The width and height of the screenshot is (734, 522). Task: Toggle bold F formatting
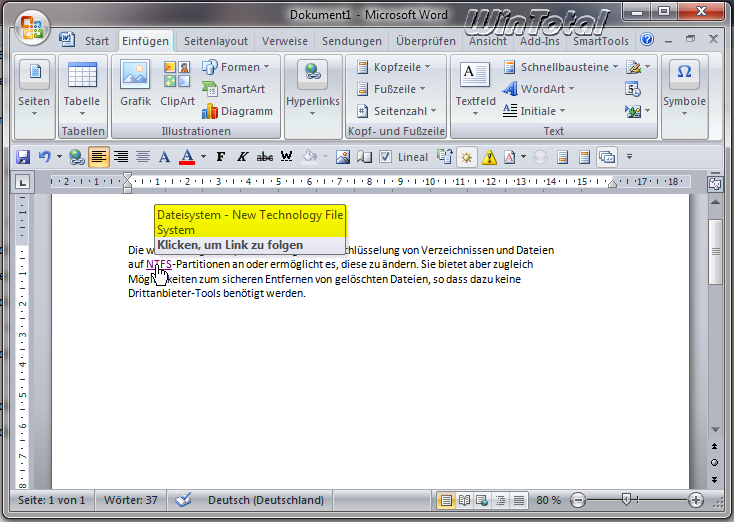pyautogui.click(x=220, y=157)
